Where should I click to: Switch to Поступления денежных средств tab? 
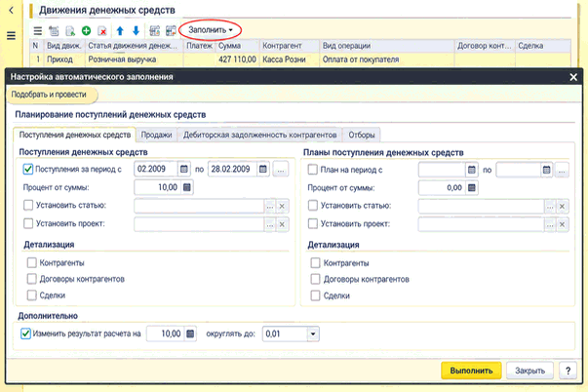[x=75, y=135]
